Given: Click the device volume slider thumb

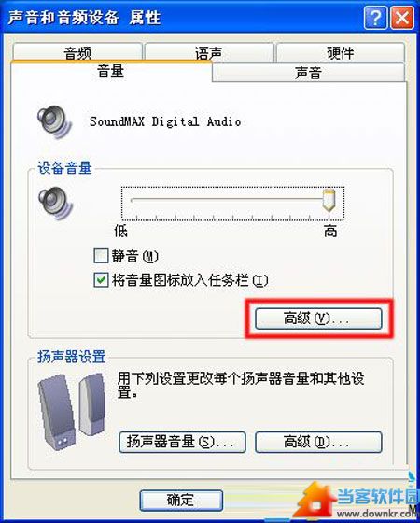Looking at the screenshot, I should (329, 201).
